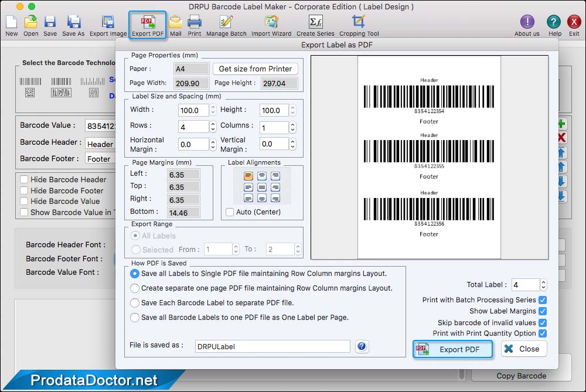The height and width of the screenshot is (392, 586).
Task: Click the Horizontal Margin stepper arrows
Action: pyautogui.click(x=213, y=144)
